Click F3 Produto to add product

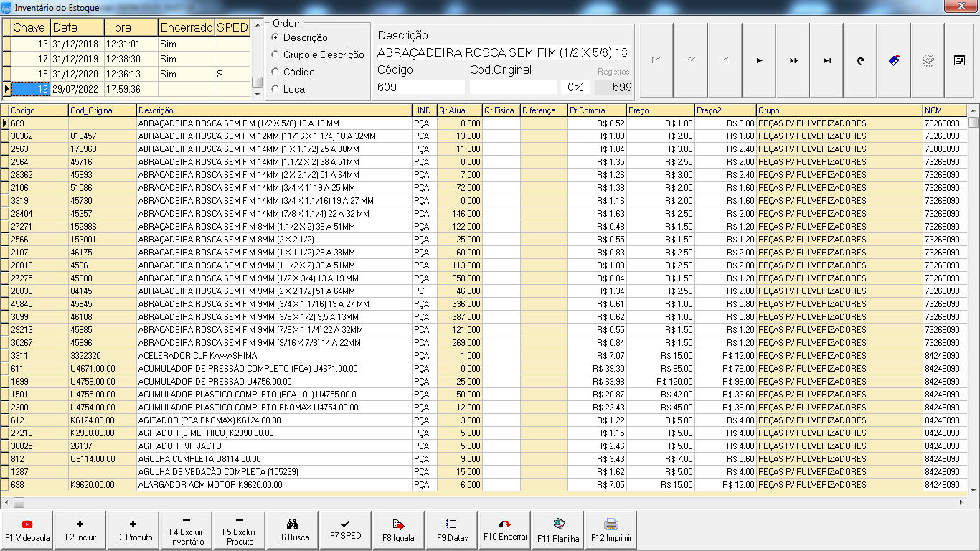[x=133, y=530]
